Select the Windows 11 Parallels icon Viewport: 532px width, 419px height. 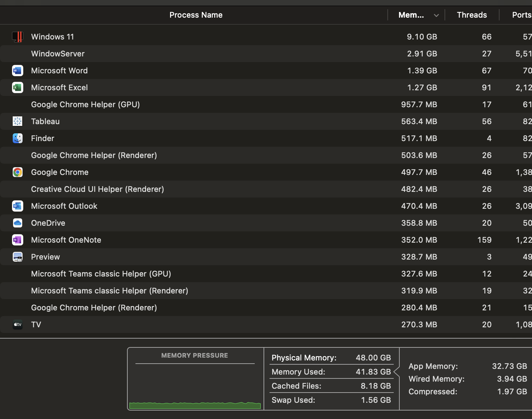coord(18,37)
